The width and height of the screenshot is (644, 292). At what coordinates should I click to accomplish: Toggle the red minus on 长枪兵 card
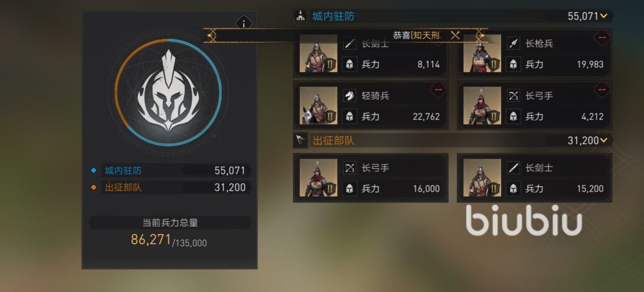tap(602, 38)
